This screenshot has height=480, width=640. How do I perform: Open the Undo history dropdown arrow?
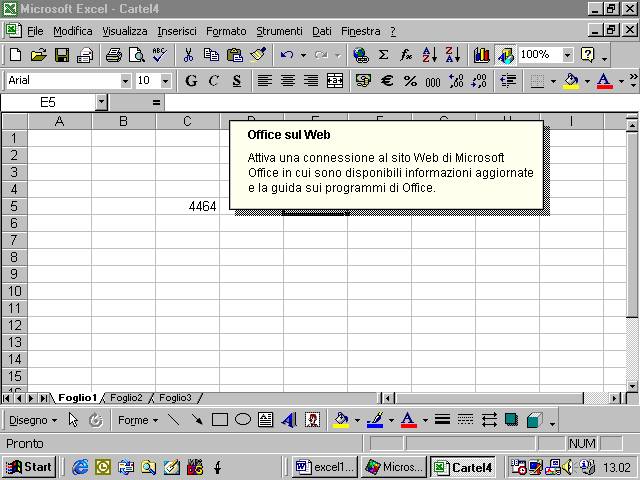(303, 55)
